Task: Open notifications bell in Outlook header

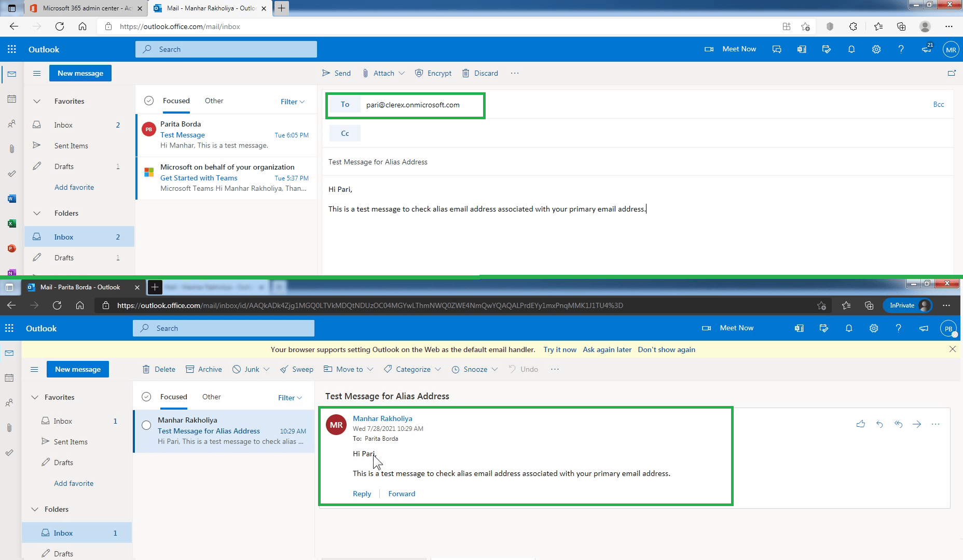Action: 851,49
